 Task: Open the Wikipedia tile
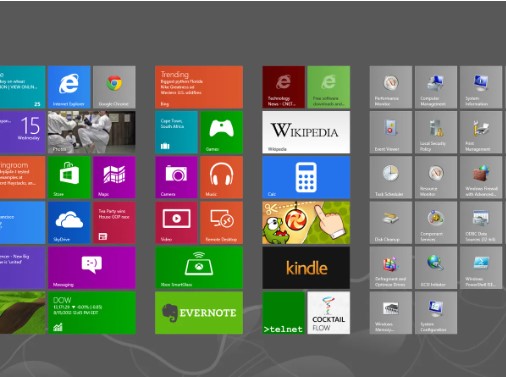(x=306, y=132)
